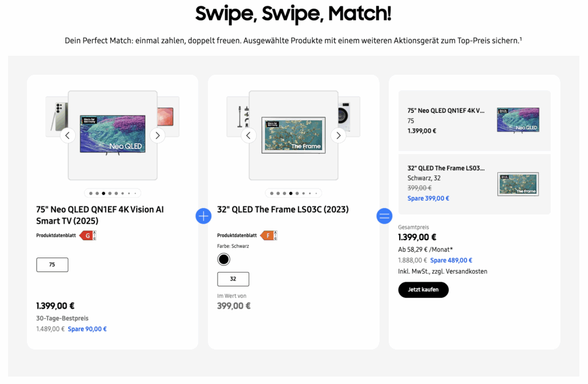Open The Frame thumbnail in the summary panel

coord(518,185)
